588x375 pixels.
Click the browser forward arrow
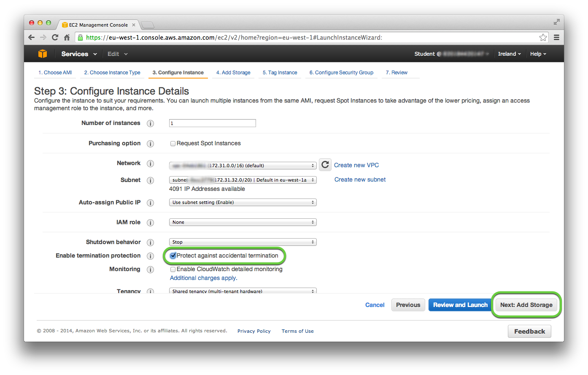coord(43,37)
